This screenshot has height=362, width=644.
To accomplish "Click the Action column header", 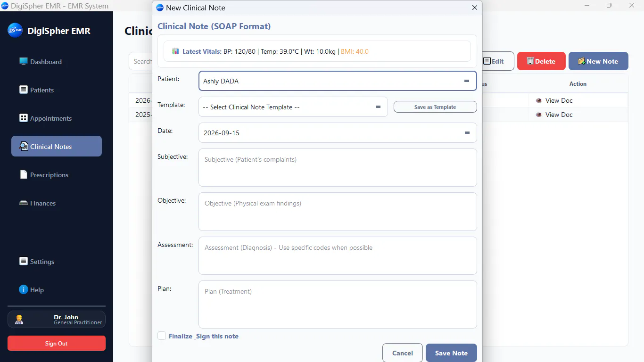I will click(x=578, y=84).
